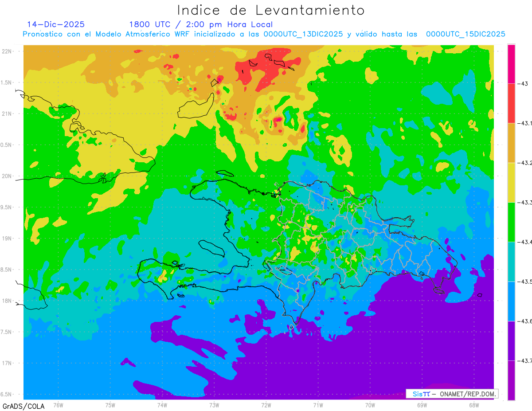
Task: Click the '68W' longitude label
Action: 474,405
